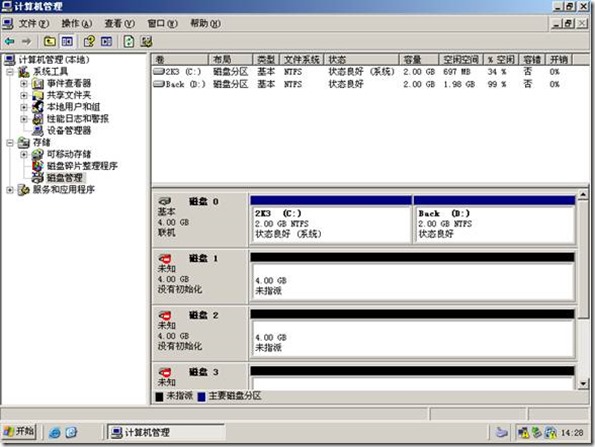
Task: Open the 窗口(W) menu
Action: tap(162, 24)
